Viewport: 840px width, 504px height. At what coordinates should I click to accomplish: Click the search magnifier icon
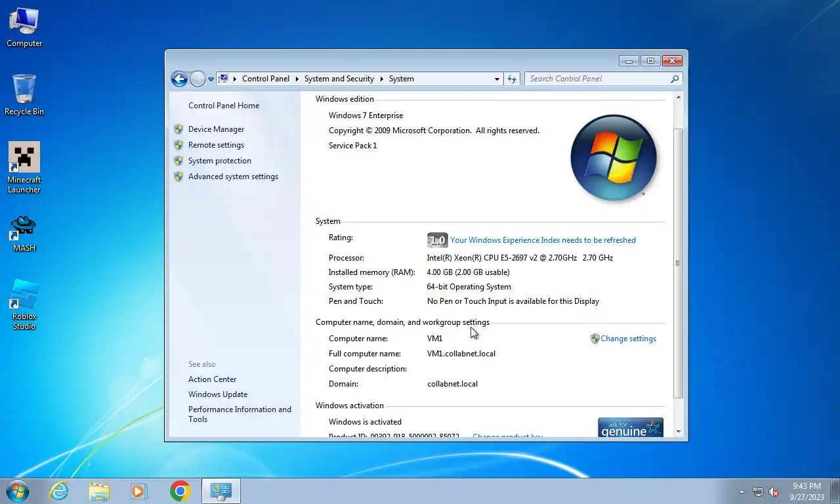(x=675, y=79)
